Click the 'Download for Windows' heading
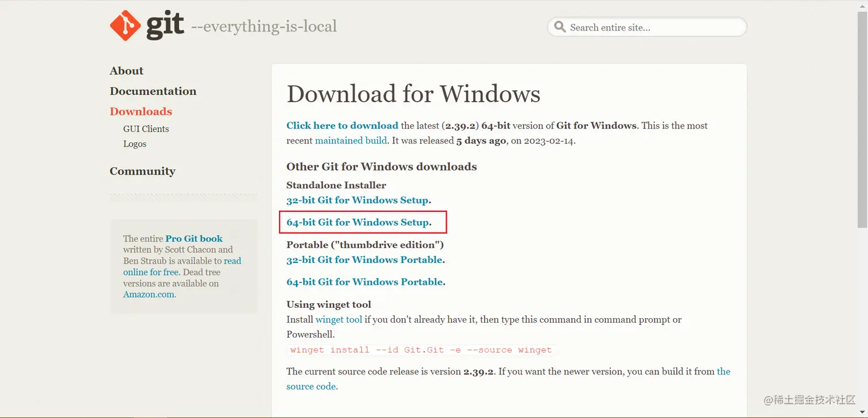The image size is (868, 418). tap(413, 94)
